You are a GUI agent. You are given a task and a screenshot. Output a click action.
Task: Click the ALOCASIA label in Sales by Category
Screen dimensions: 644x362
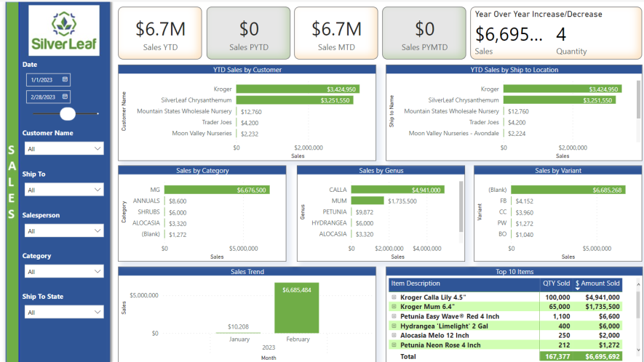click(x=146, y=223)
